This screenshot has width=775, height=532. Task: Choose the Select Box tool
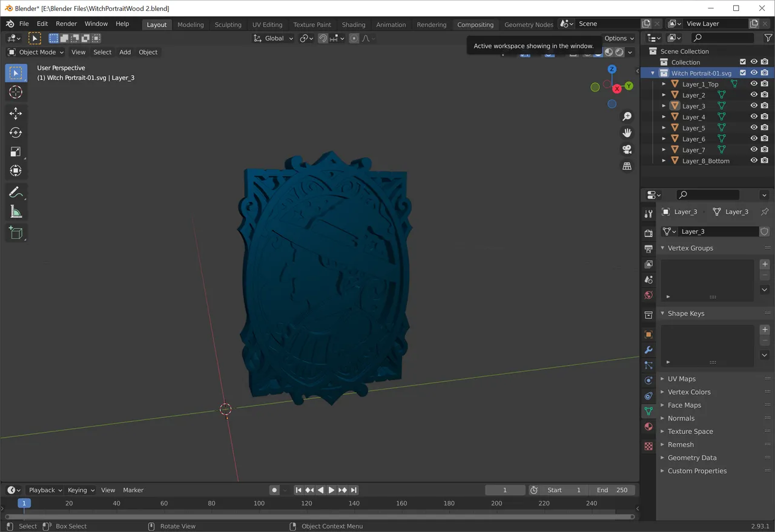[16, 73]
